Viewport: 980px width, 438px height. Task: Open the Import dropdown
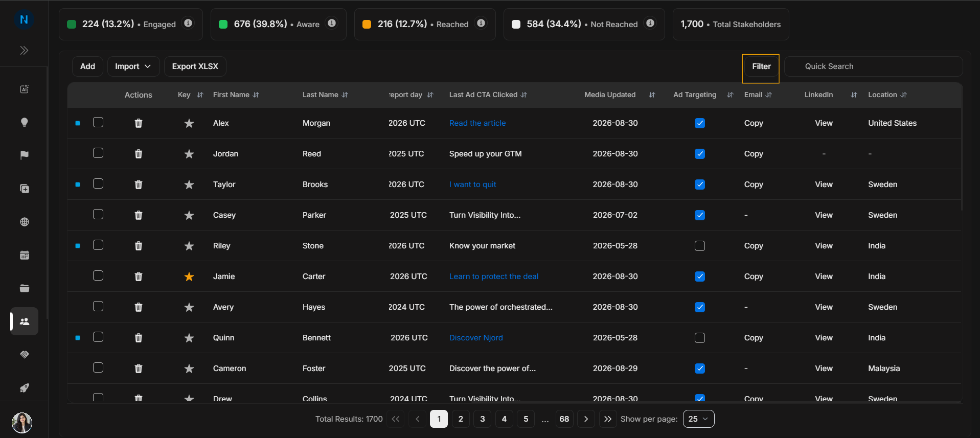coord(133,66)
